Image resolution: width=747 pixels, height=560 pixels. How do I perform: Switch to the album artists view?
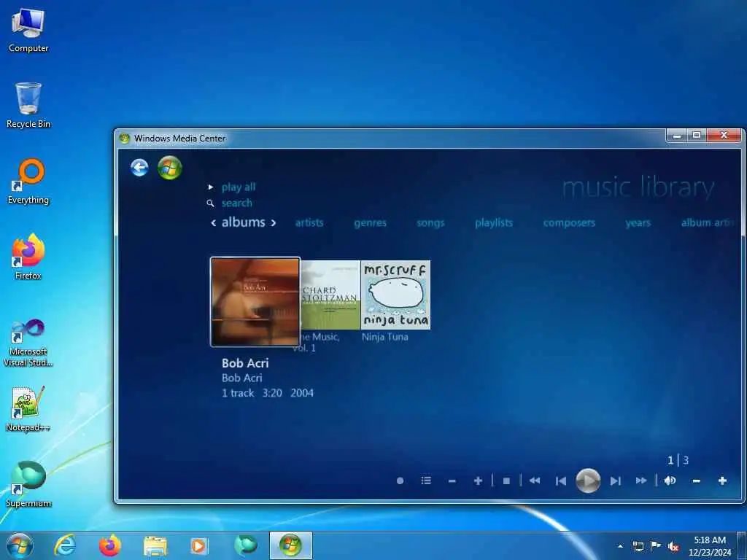pyautogui.click(x=709, y=223)
